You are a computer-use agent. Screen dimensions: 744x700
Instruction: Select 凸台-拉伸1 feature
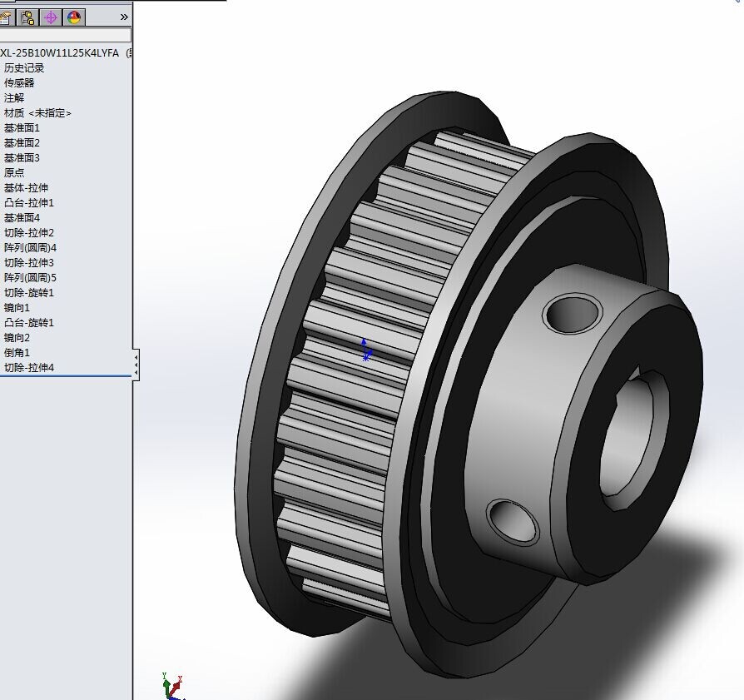(x=29, y=203)
